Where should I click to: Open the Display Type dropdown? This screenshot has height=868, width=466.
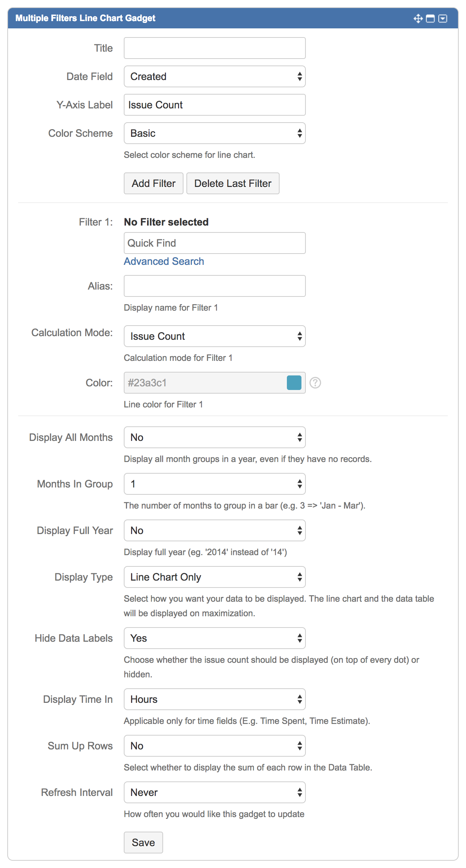[214, 577]
